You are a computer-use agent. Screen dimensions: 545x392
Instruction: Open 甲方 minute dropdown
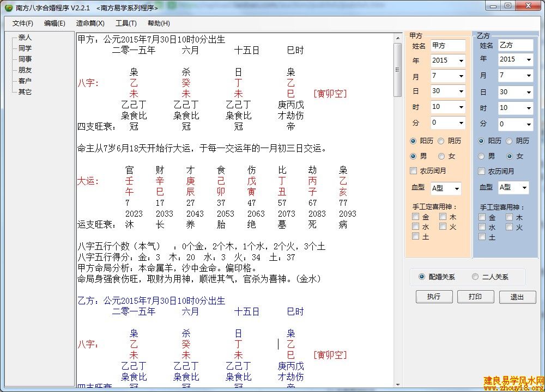[x=461, y=122]
